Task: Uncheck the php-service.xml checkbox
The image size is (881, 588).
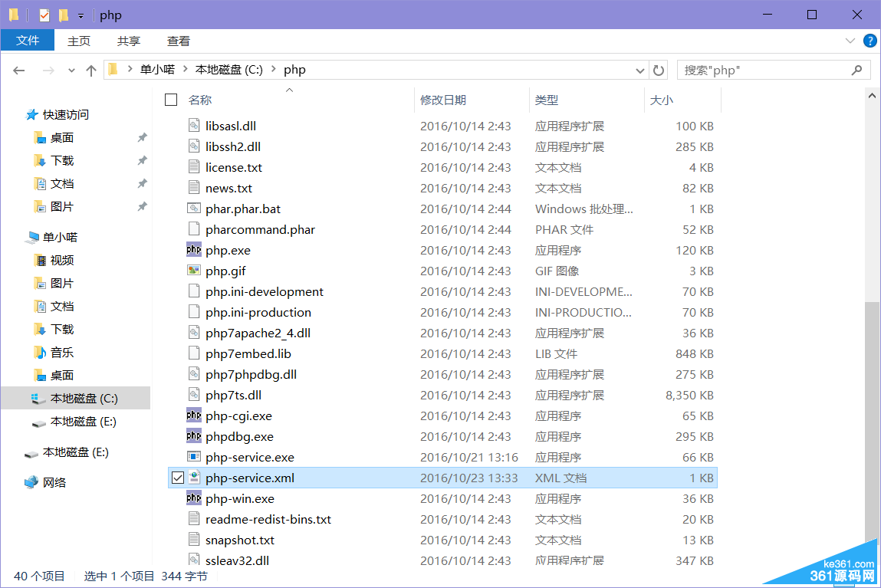Action: click(178, 478)
